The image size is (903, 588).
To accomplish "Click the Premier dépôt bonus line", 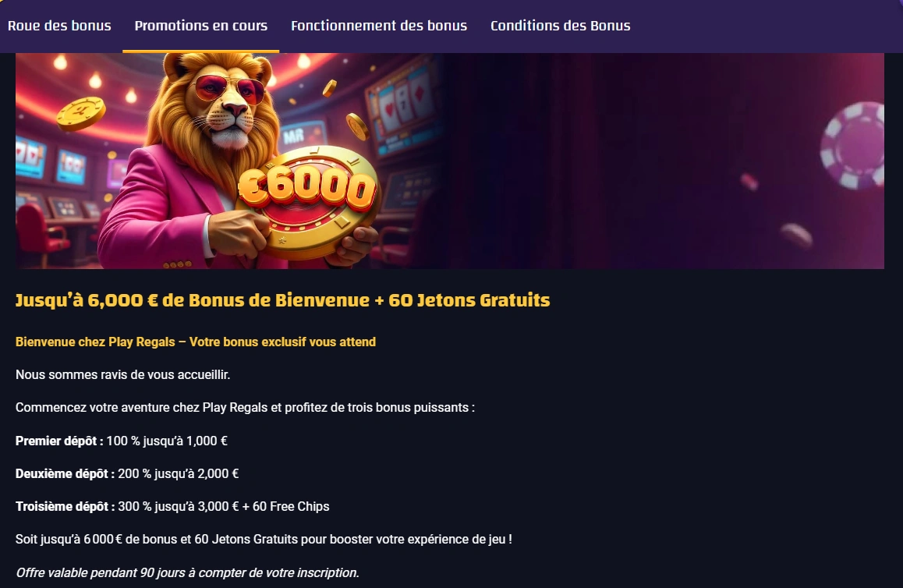I will (122, 441).
